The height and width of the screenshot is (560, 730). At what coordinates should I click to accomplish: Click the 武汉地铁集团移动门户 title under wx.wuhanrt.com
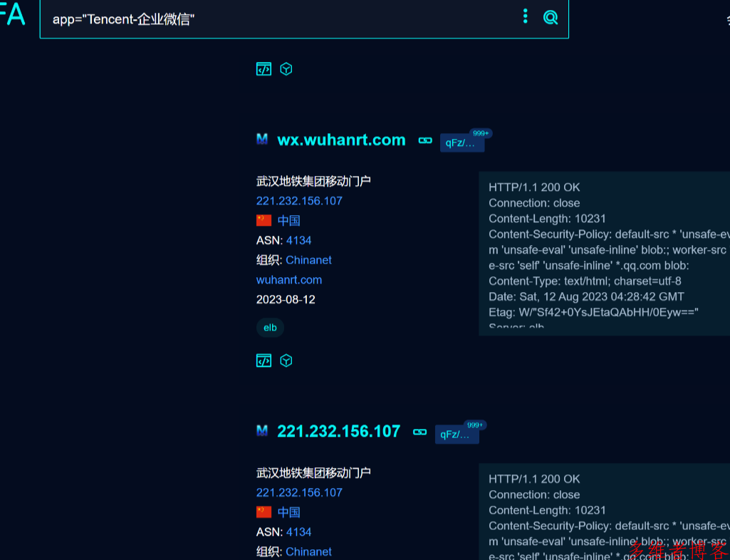(x=313, y=181)
